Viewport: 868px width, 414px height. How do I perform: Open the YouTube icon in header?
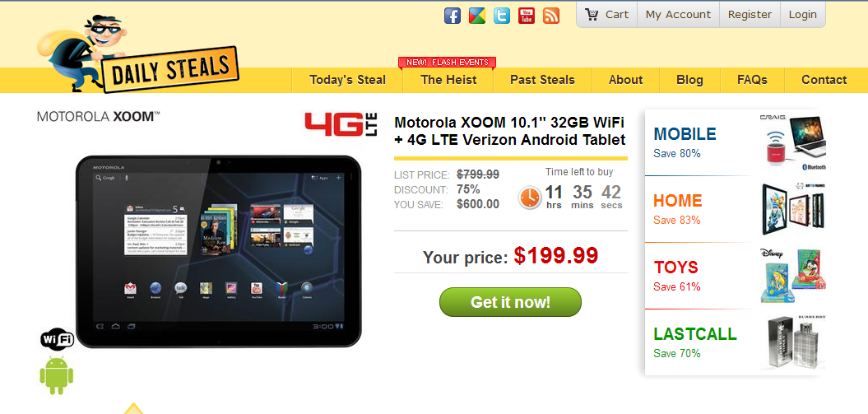coord(527,16)
